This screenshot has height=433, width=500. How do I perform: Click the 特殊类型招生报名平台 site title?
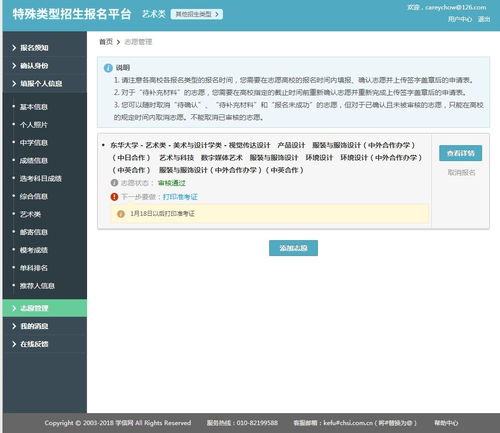click(x=72, y=14)
